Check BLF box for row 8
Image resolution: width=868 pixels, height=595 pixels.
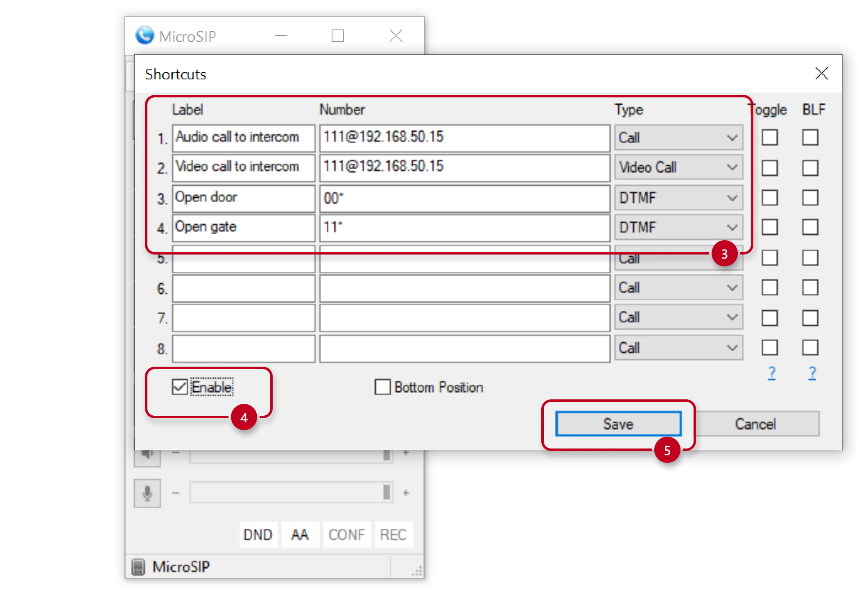[810, 348]
